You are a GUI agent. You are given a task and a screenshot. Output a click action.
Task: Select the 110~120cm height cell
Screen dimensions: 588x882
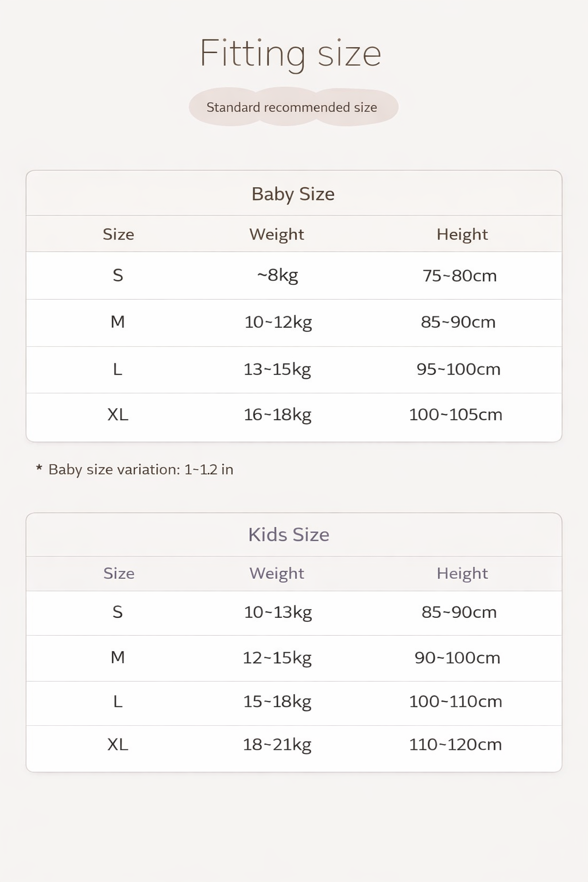pyautogui.click(x=455, y=745)
